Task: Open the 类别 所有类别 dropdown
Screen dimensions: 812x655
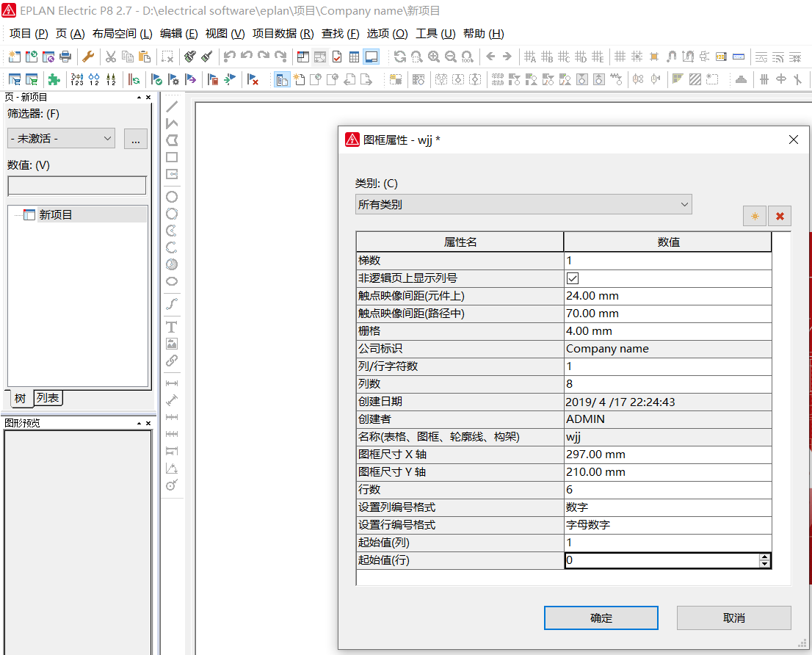Action: pyautogui.click(x=523, y=204)
